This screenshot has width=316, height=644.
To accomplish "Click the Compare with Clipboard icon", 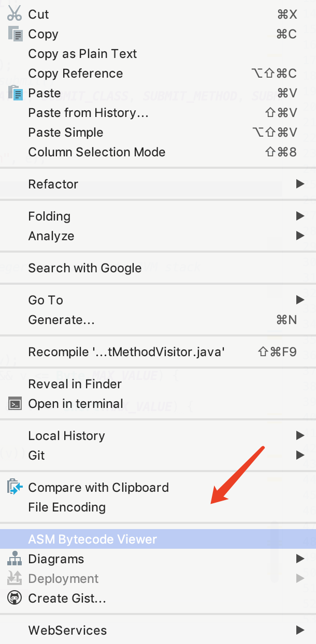I will tap(15, 487).
